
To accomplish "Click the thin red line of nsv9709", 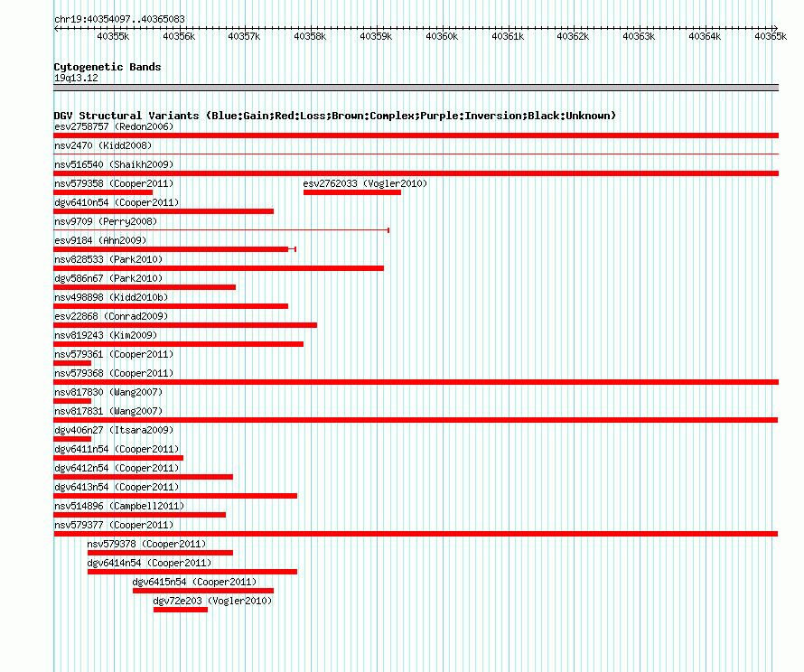I will coord(221,230).
